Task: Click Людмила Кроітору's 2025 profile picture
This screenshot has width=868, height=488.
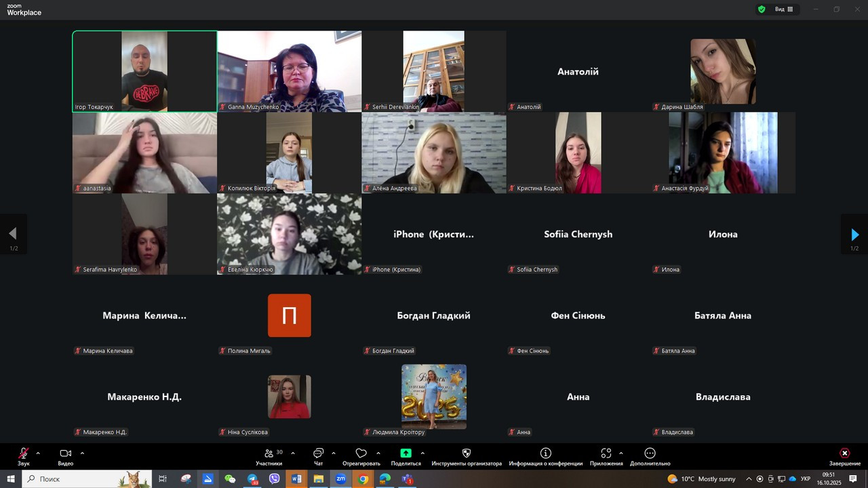Action: 434,396
